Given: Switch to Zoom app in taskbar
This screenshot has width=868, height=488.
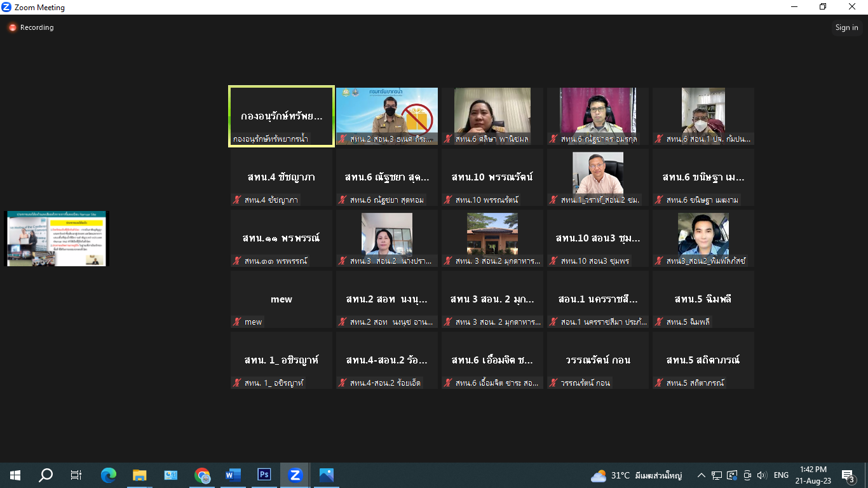Looking at the screenshot, I should pyautogui.click(x=295, y=475).
